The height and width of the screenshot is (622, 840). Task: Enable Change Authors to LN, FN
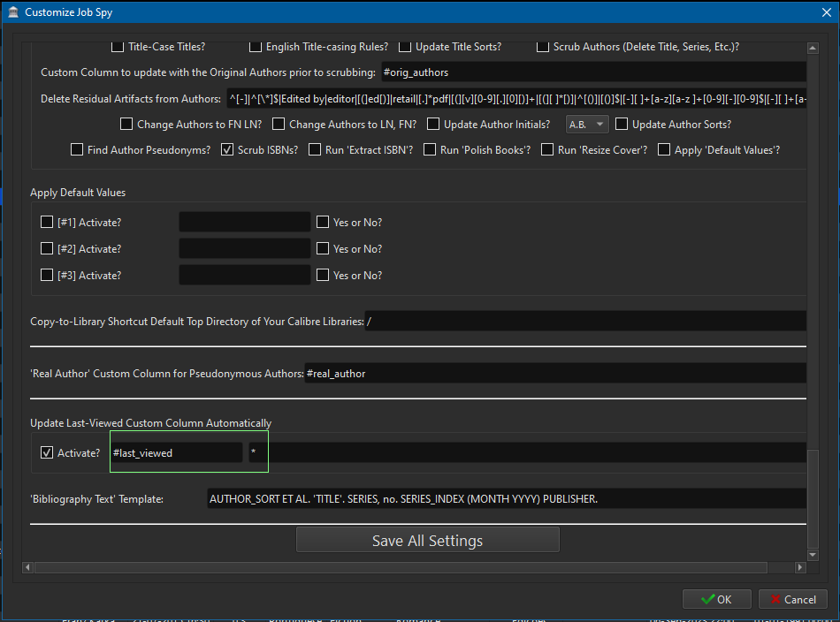(279, 125)
